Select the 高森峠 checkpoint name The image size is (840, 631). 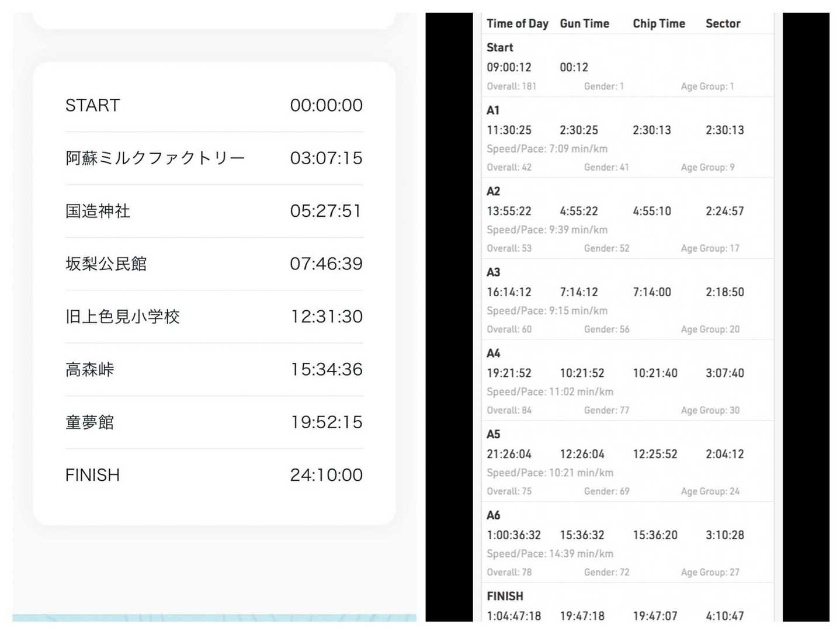pos(90,370)
